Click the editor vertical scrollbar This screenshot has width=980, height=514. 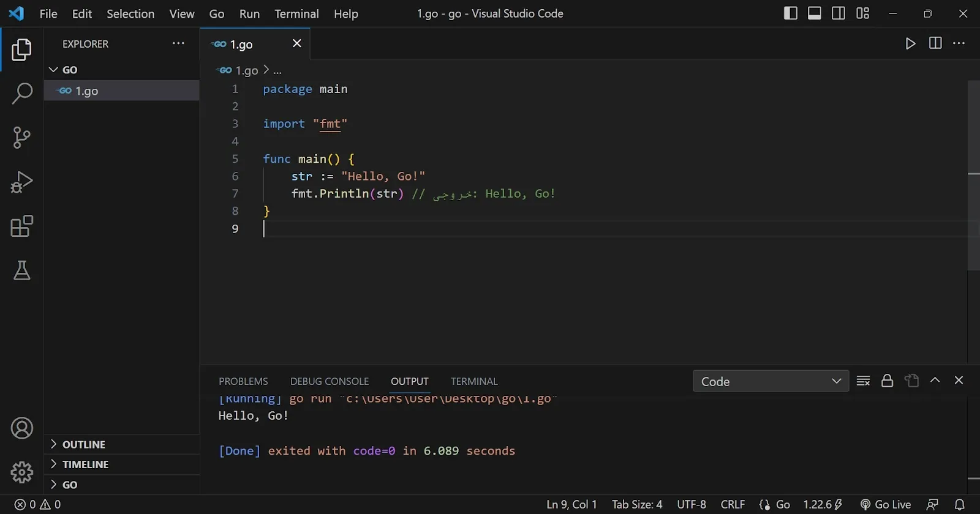click(x=973, y=176)
